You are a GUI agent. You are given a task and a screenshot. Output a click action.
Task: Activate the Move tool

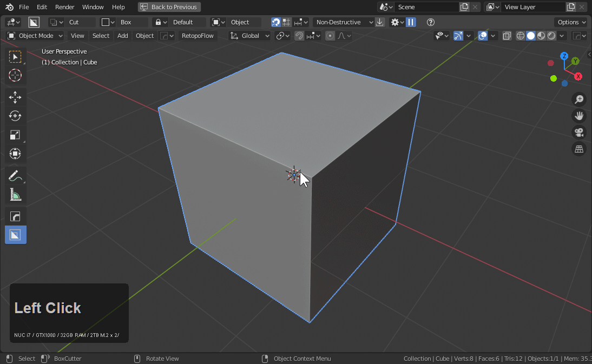(15, 97)
